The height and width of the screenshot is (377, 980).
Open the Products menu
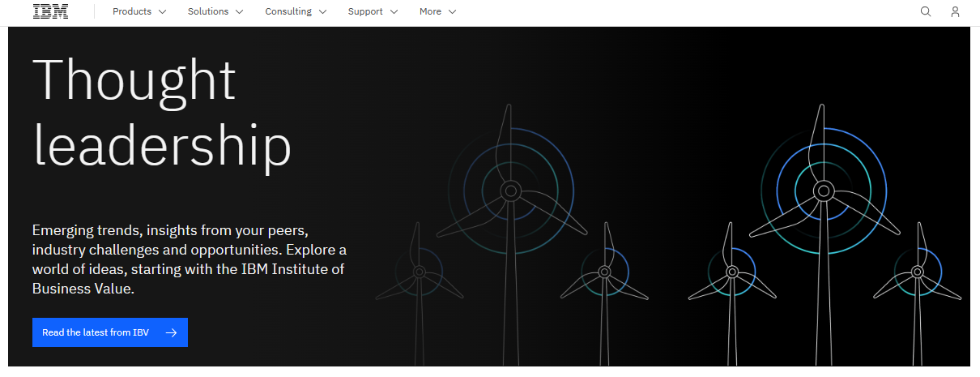pyautogui.click(x=139, y=11)
